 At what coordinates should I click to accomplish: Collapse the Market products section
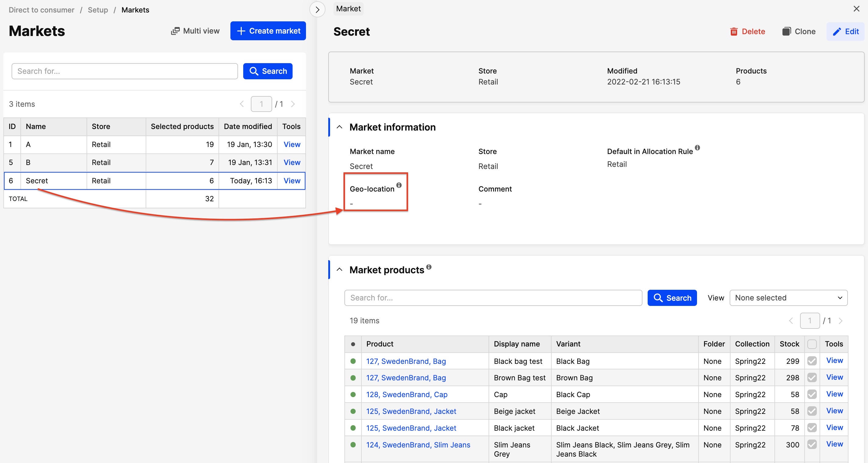pos(339,269)
